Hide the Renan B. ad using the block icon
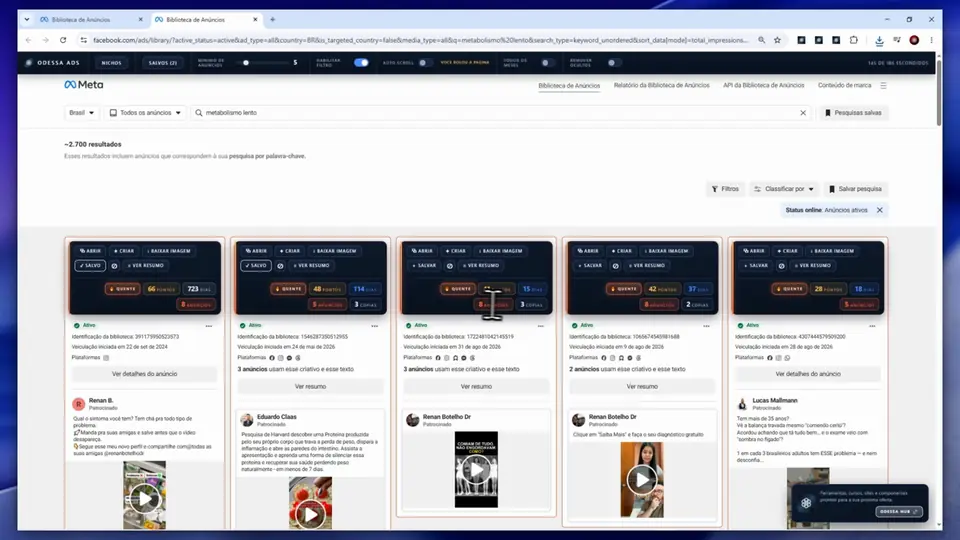 (x=114, y=266)
